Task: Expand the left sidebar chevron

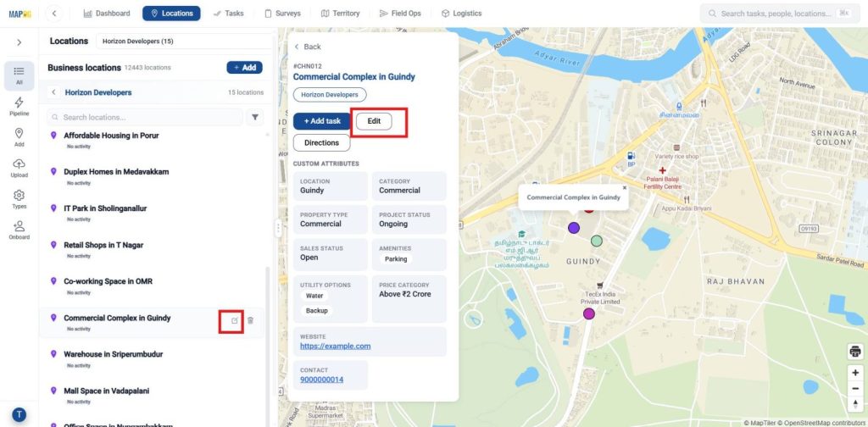Action: [x=19, y=42]
